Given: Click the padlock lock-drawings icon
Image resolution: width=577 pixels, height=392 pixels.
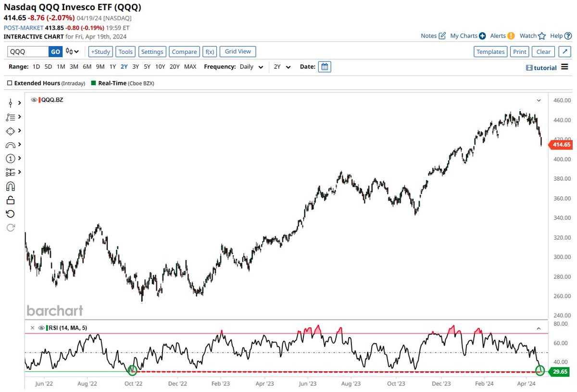Looking at the screenshot, I should coord(11,200).
